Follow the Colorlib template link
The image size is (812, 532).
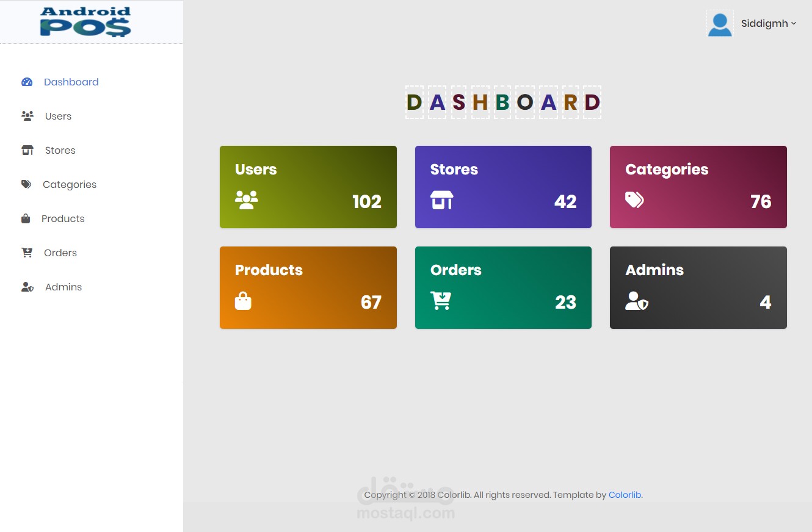[x=625, y=495]
